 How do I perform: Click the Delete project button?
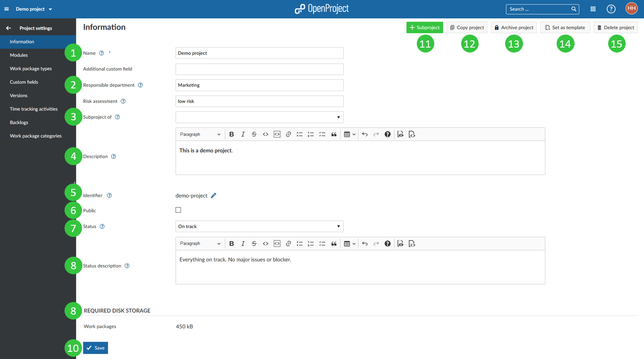click(615, 27)
